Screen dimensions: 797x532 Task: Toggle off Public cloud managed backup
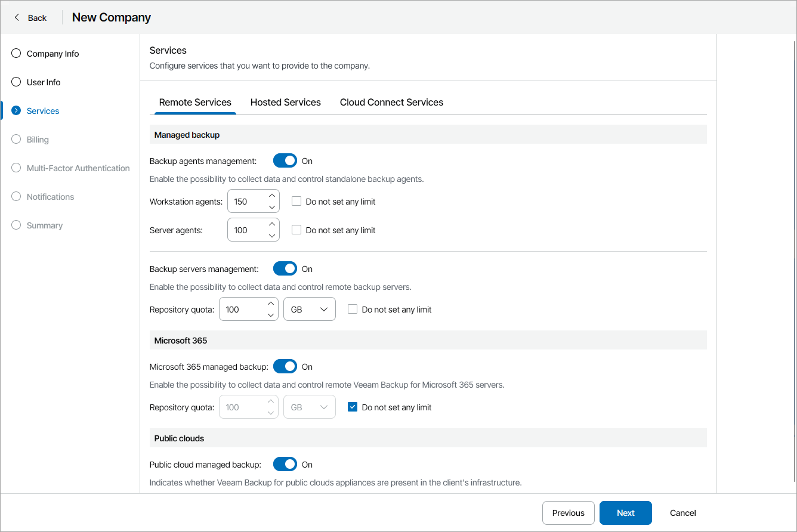pyautogui.click(x=285, y=463)
